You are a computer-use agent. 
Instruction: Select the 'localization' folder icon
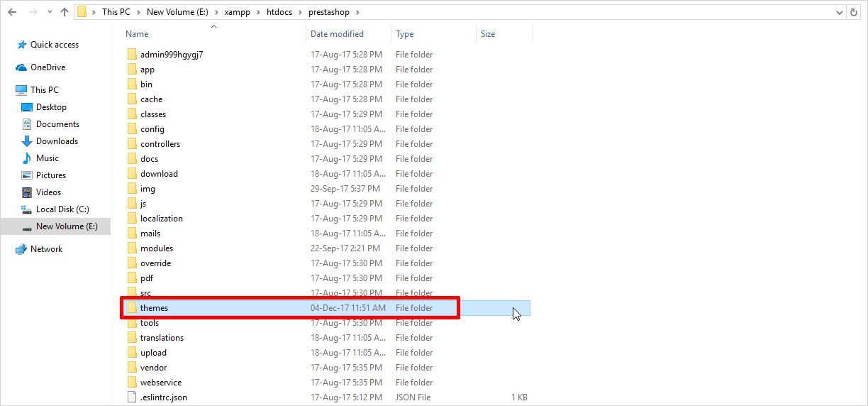(132, 219)
